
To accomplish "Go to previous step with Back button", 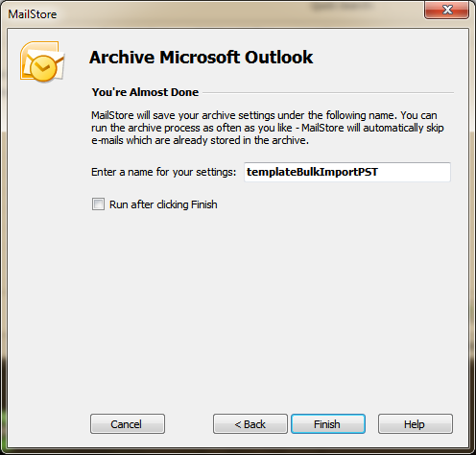I will coord(250,424).
